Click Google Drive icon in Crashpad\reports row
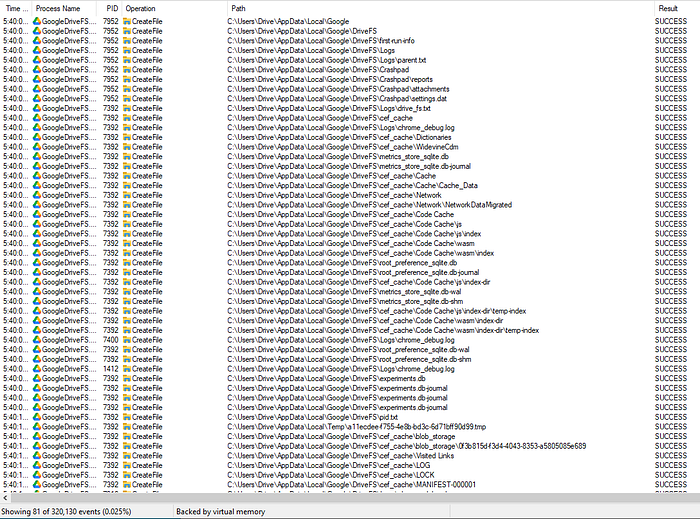The height and width of the screenshot is (519, 700). click(37, 79)
